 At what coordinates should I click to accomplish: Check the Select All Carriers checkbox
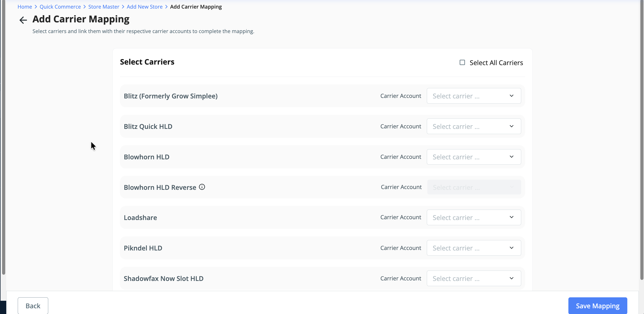point(462,62)
